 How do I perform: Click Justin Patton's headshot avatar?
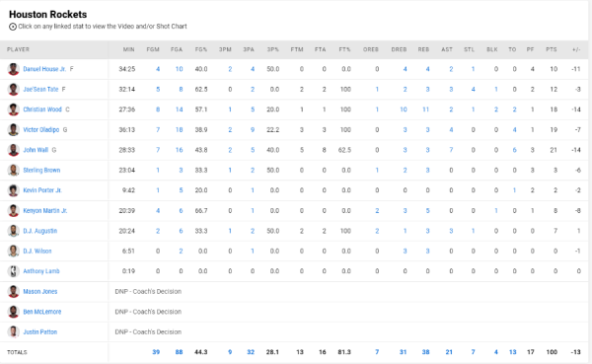(13, 331)
